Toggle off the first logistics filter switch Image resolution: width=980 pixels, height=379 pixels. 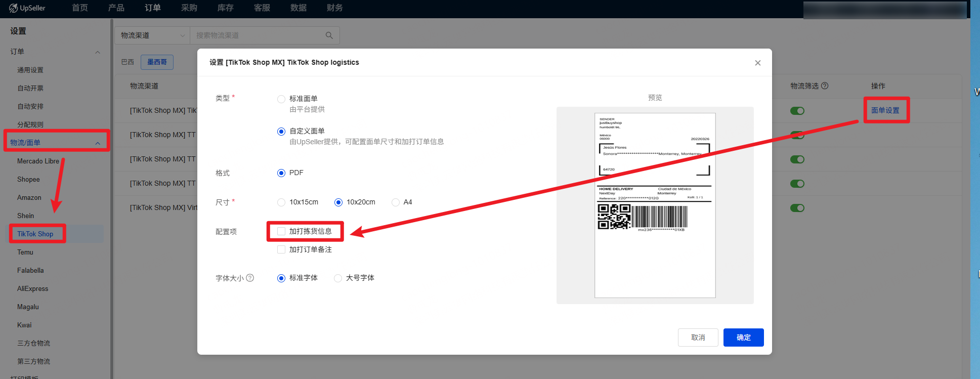pos(797,111)
